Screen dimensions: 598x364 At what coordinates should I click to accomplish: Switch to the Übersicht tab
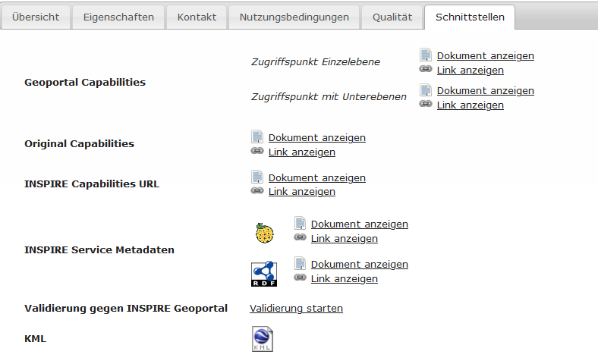tap(36, 17)
